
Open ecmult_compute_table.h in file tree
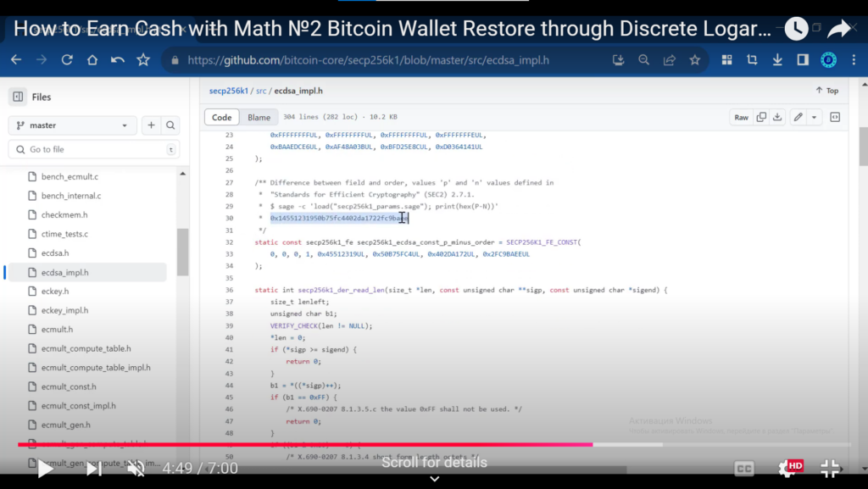click(x=86, y=348)
